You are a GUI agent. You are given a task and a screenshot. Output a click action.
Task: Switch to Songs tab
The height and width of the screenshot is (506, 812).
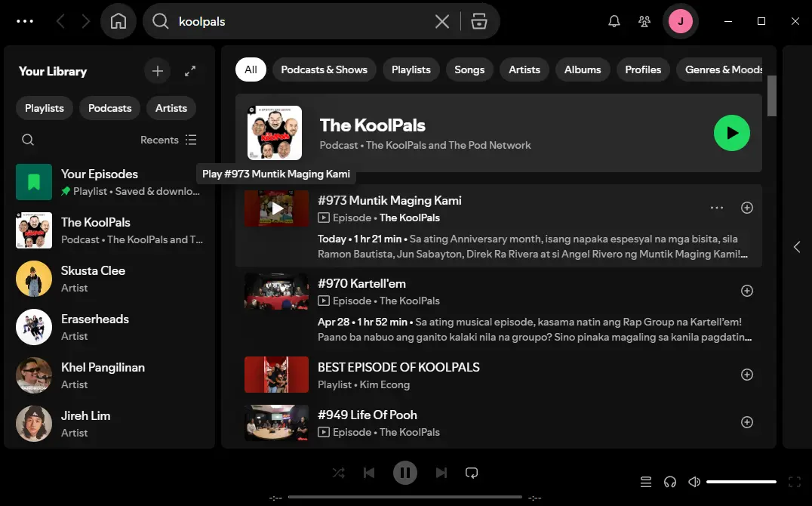pos(469,69)
